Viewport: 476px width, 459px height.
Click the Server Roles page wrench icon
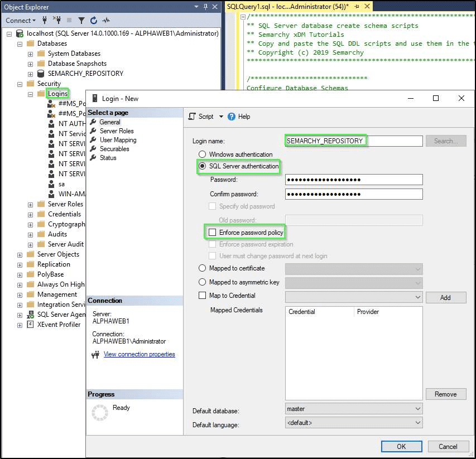point(93,131)
